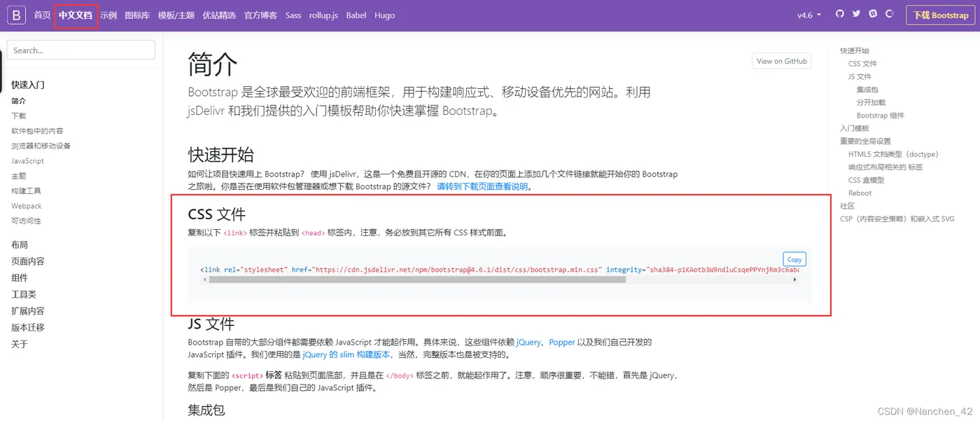The height and width of the screenshot is (421, 980).
Task: Open the Open Collective icon link
Action: tap(890, 14)
